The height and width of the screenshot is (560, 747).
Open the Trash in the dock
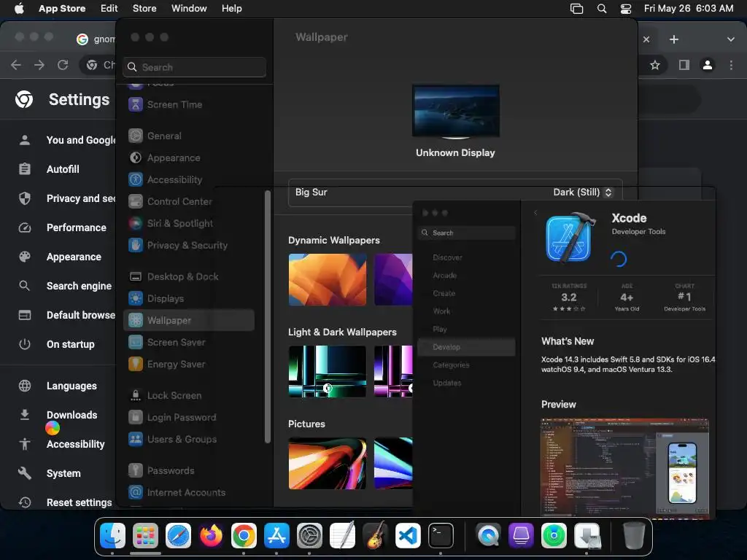click(634, 536)
